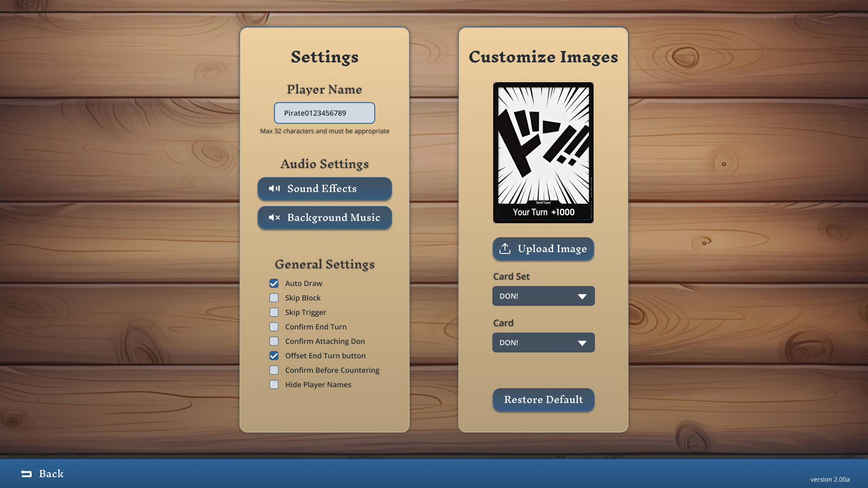Click the speaker icon on Sound Effects
The height and width of the screenshot is (488, 868).
pos(274,188)
